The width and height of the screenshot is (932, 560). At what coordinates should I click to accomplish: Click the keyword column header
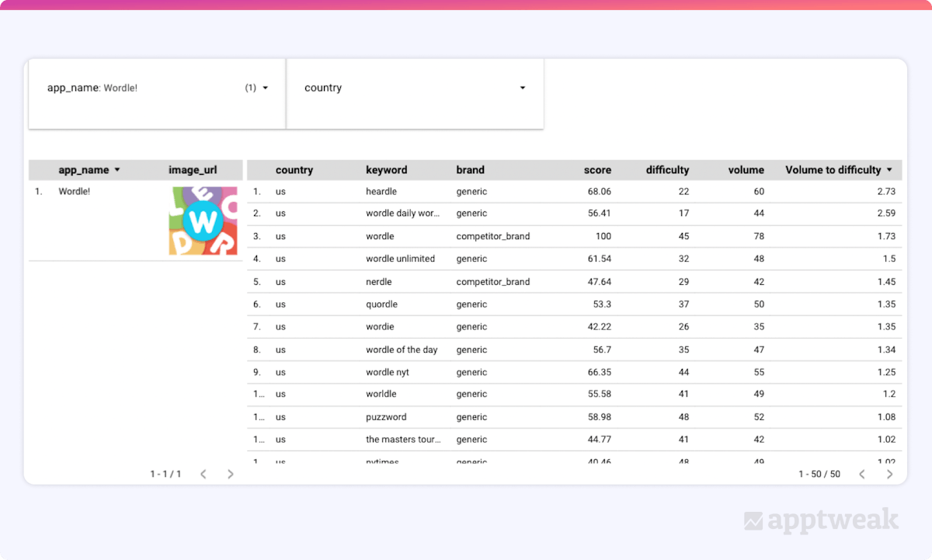387,169
